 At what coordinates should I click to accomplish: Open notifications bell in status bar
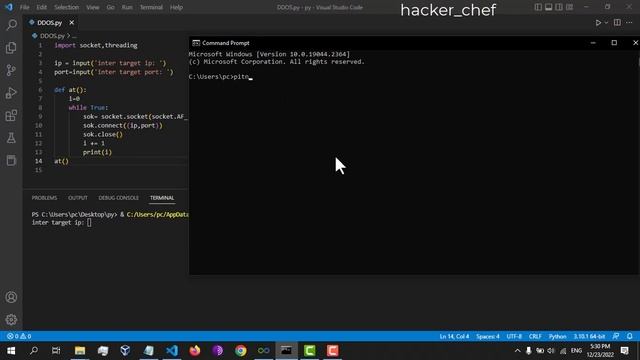(x=629, y=336)
